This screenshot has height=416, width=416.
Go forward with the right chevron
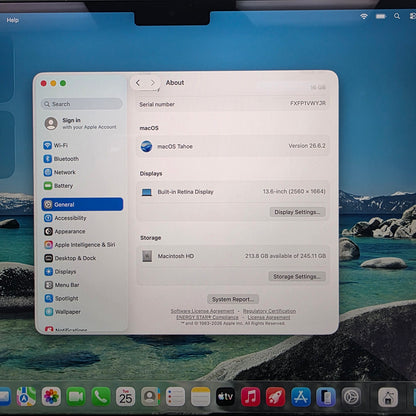click(x=152, y=83)
